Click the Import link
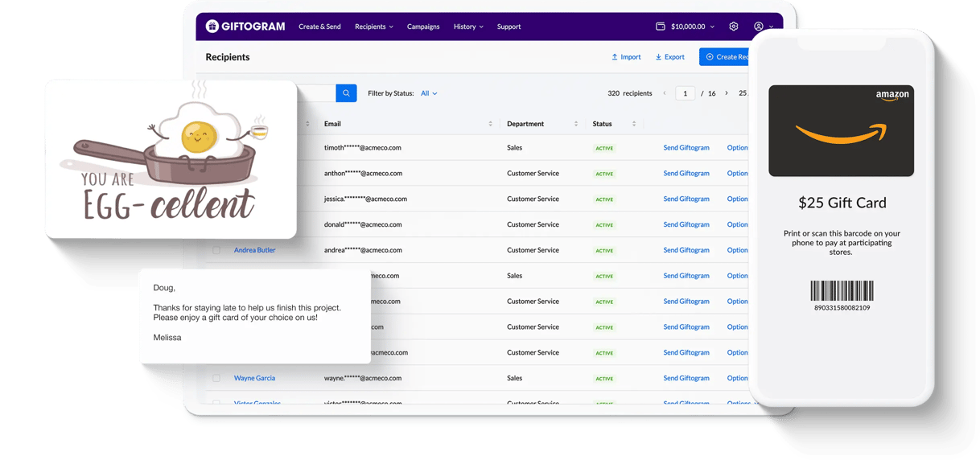The width and height of the screenshot is (980, 460). pyautogui.click(x=626, y=57)
